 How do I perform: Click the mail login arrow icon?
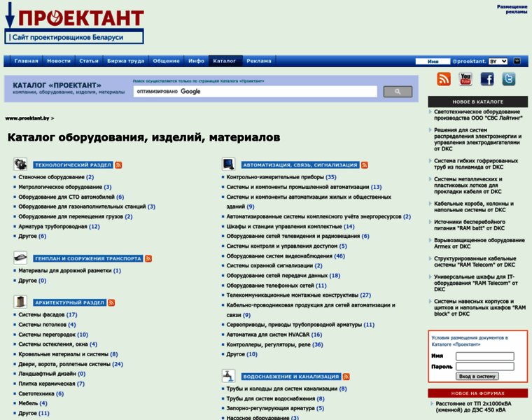(517, 61)
